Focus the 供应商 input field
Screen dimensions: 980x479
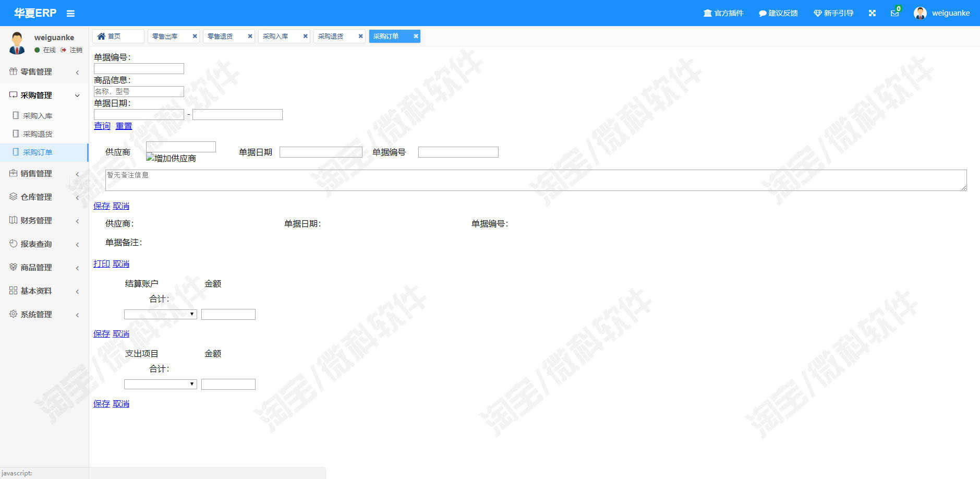pyautogui.click(x=181, y=147)
